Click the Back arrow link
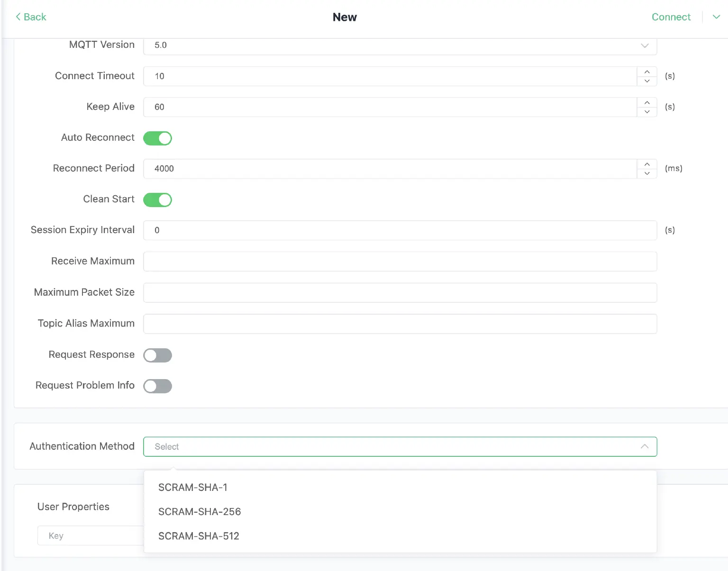This screenshot has width=728, height=571. click(31, 17)
